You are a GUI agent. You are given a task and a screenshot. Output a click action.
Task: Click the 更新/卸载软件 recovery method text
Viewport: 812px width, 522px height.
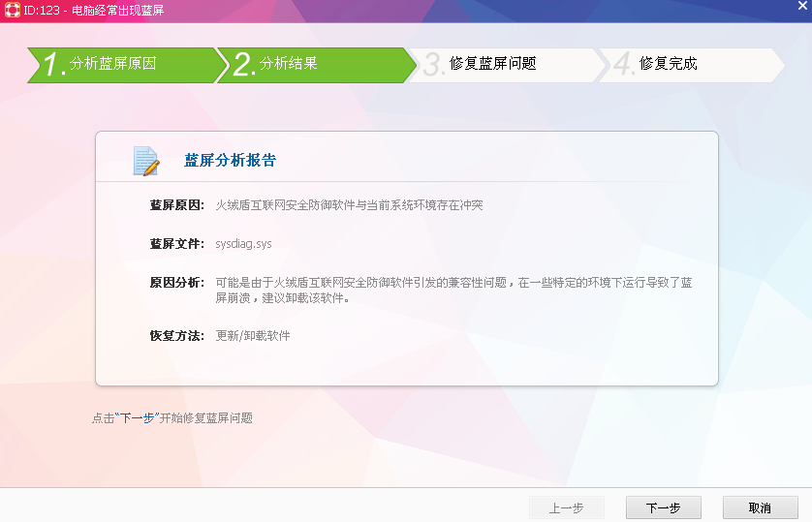253,336
